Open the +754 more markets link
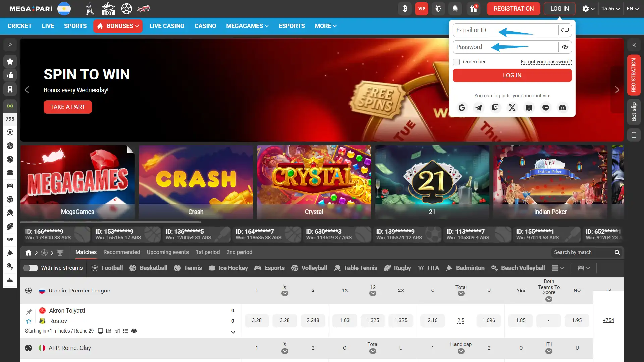This screenshot has height=362, width=644. [x=608, y=320]
